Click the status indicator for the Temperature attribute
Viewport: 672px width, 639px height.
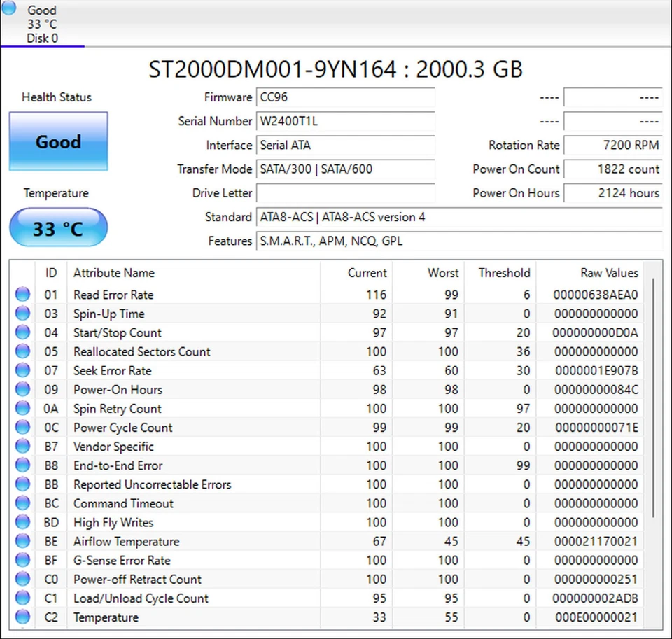(23, 617)
